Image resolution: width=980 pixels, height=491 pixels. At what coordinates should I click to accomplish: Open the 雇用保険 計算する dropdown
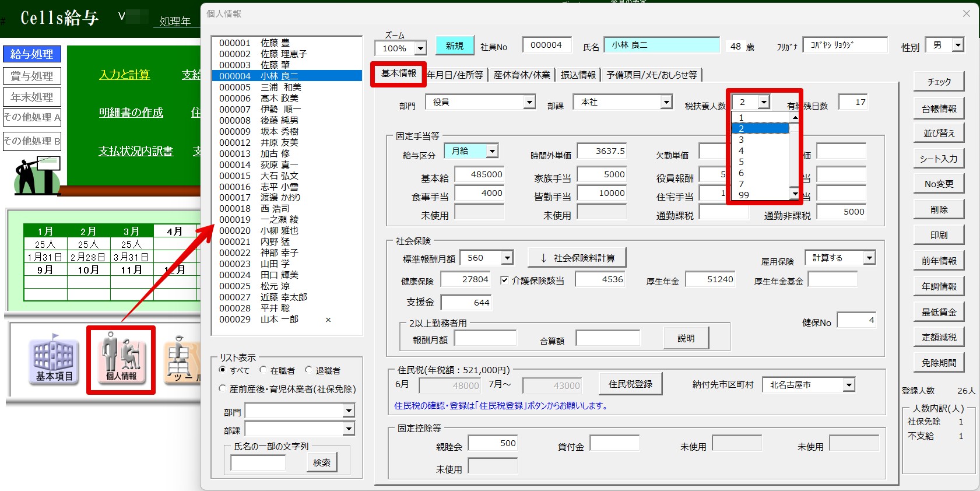coord(869,258)
